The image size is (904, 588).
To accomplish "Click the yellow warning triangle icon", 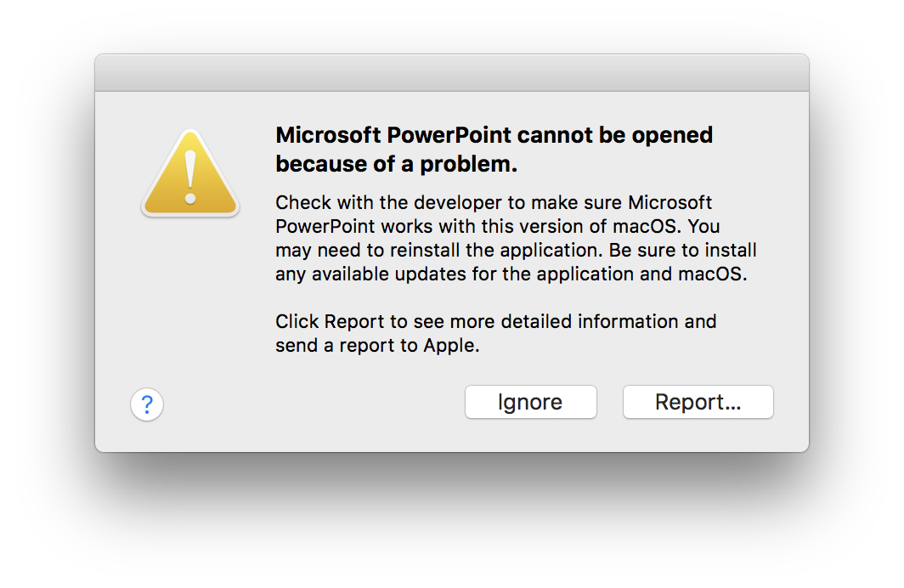I will (190, 173).
